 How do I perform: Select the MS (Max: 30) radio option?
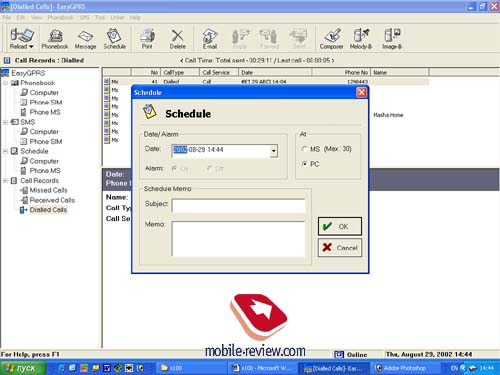coord(304,149)
